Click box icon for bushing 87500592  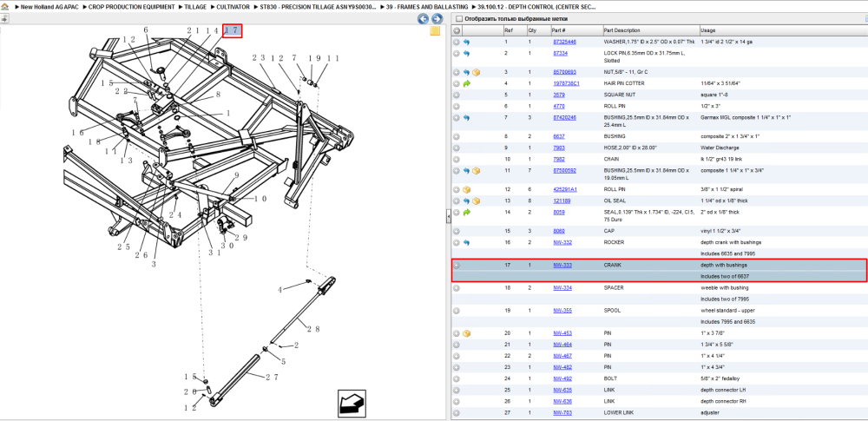(476, 171)
